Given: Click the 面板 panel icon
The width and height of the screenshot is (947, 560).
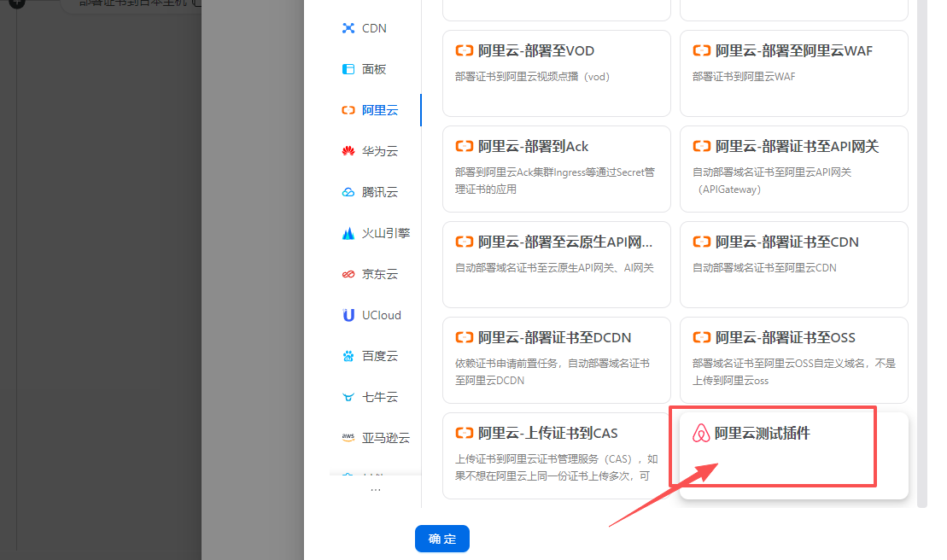Looking at the screenshot, I should coord(348,69).
